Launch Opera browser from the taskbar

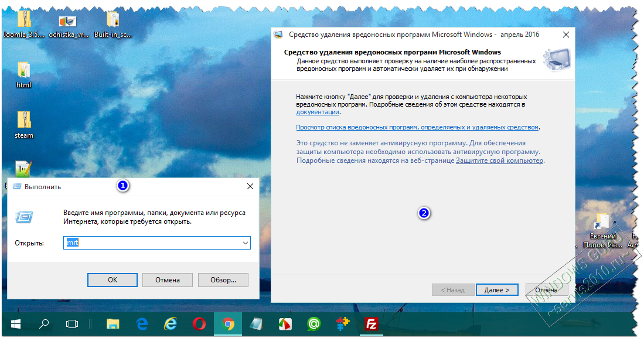199,325
